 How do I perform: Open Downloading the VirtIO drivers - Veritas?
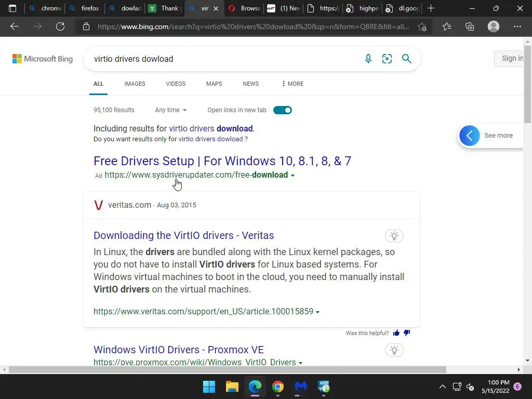[x=183, y=235]
